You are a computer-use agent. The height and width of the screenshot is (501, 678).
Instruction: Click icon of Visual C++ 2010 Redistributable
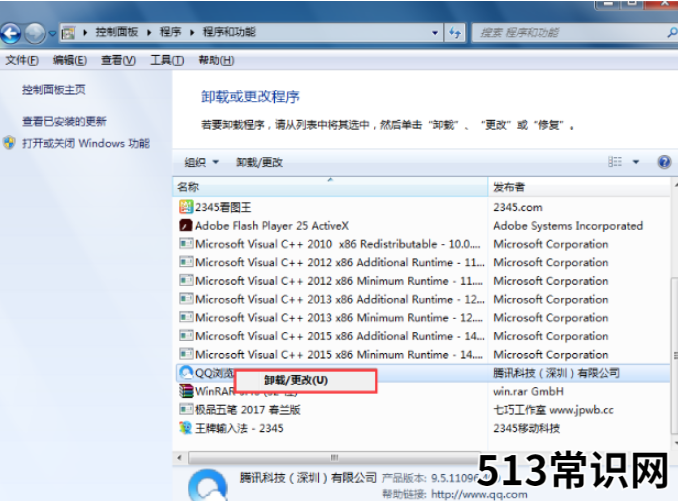click(x=186, y=244)
